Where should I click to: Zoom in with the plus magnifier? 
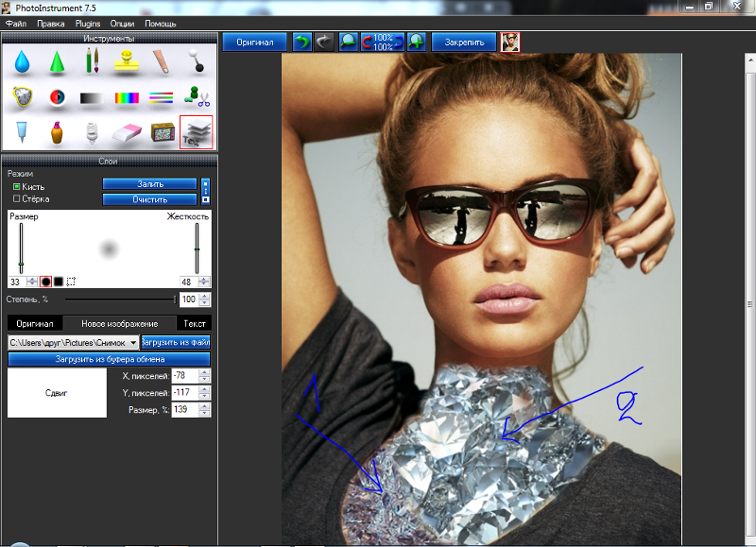pyautogui.click(x=416, y=42)
